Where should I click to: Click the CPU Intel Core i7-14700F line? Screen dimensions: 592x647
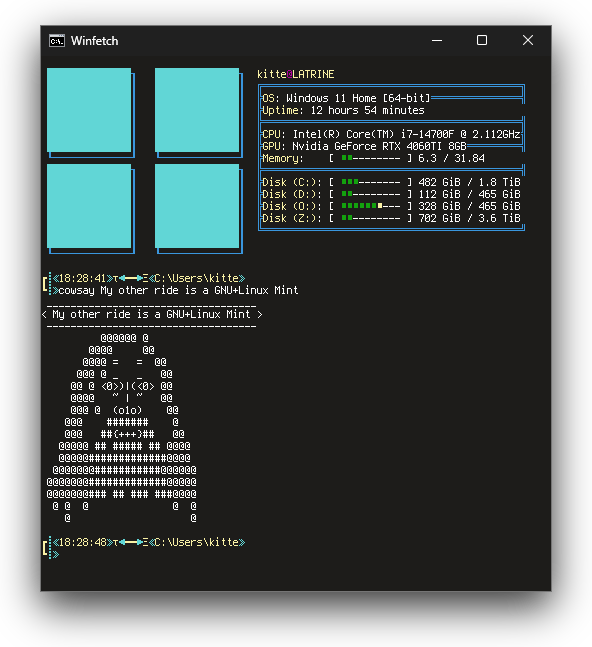coord(391,134)
